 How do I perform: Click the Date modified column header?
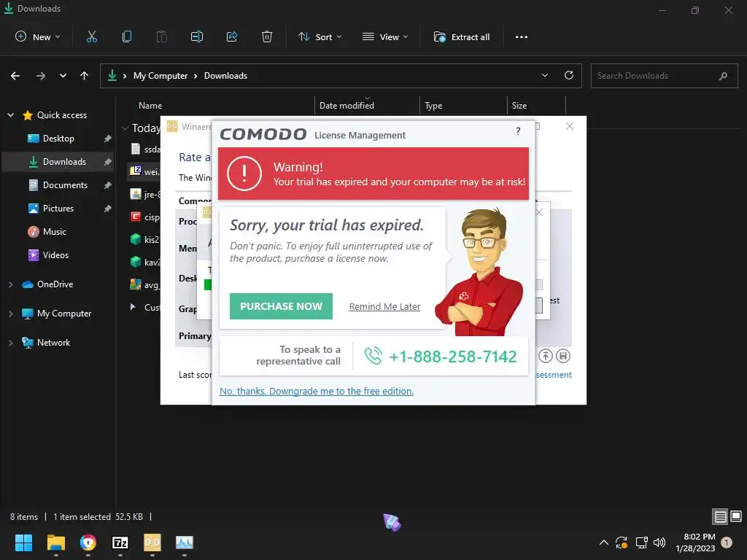pyautogui.click(x=347, y=106)
